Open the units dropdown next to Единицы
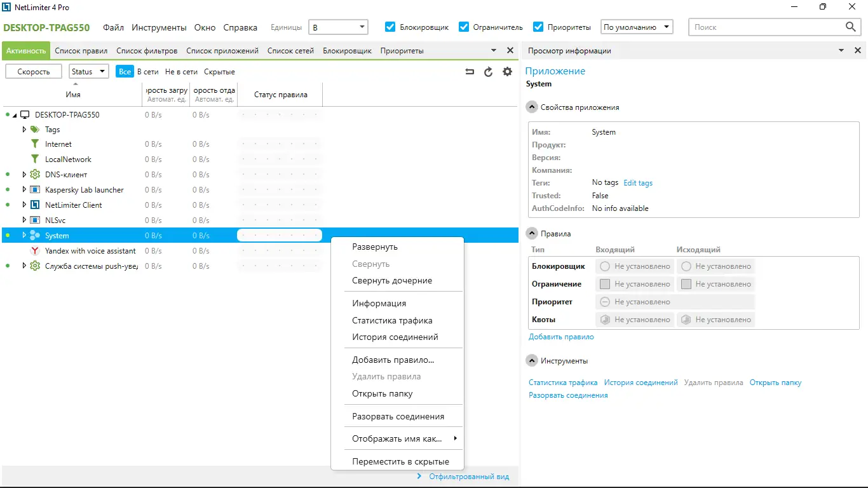 (363, 27)
